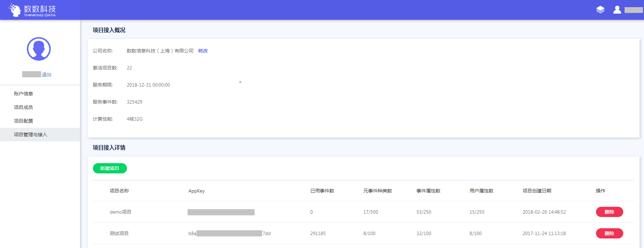This screenshot has width=644, height=248.
Task: Click the redacted username in header
Action: click(633, 10)
